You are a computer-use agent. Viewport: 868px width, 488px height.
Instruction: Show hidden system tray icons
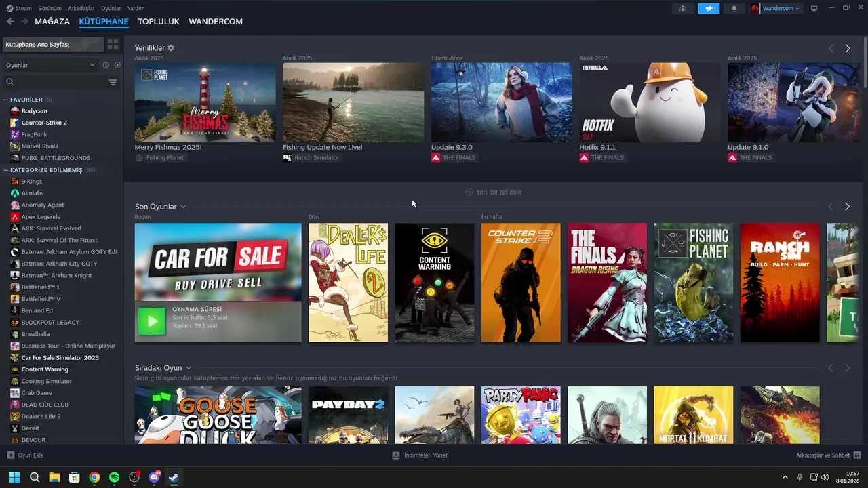tap(785, 477)
